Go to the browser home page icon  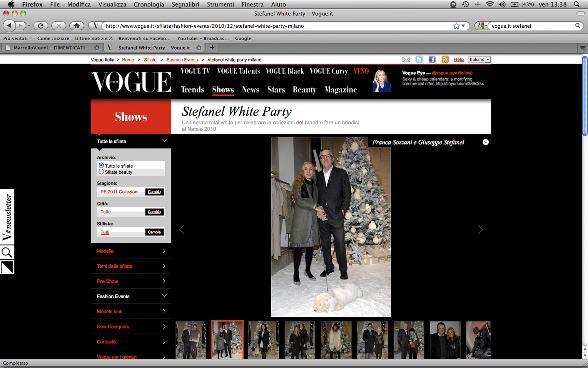(77, 26)
